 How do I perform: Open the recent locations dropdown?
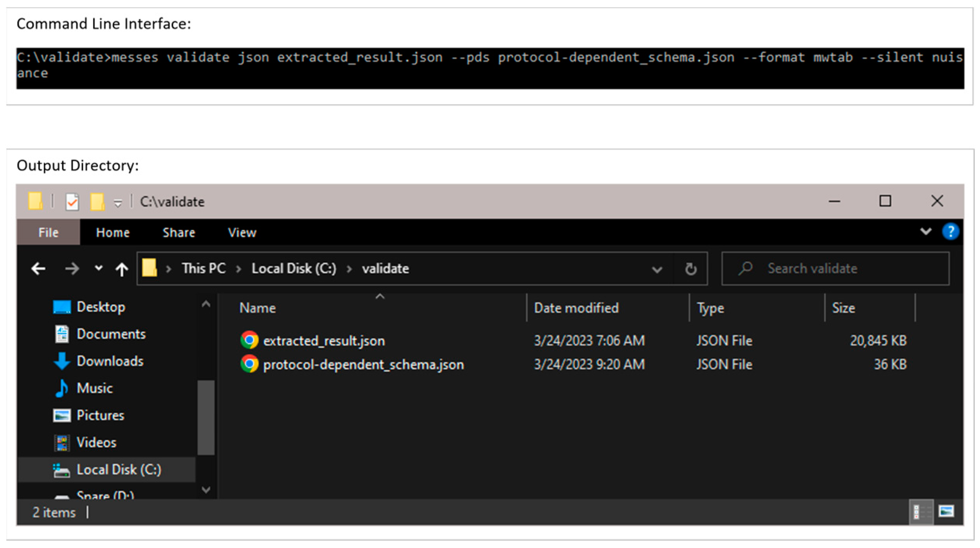[99, 269]
